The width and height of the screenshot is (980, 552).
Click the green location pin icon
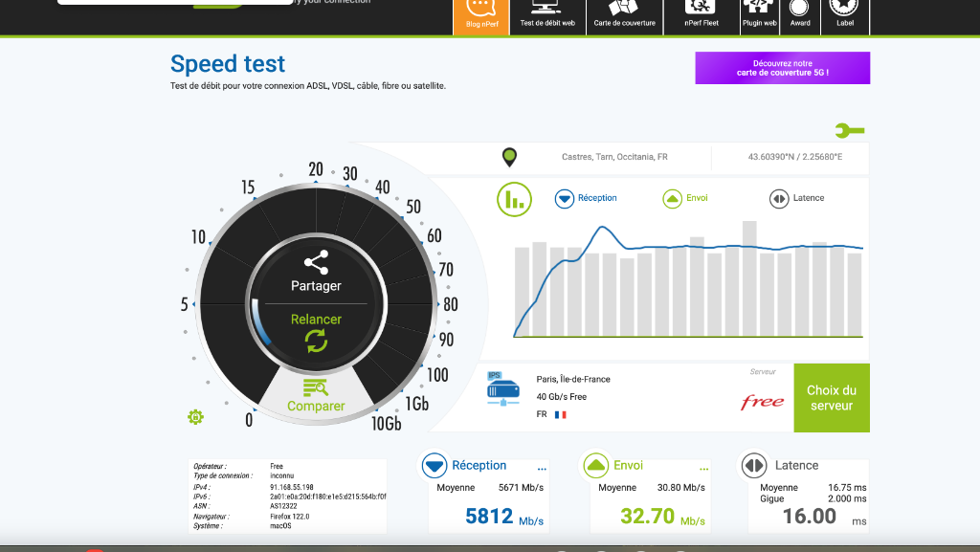[509, 157]
